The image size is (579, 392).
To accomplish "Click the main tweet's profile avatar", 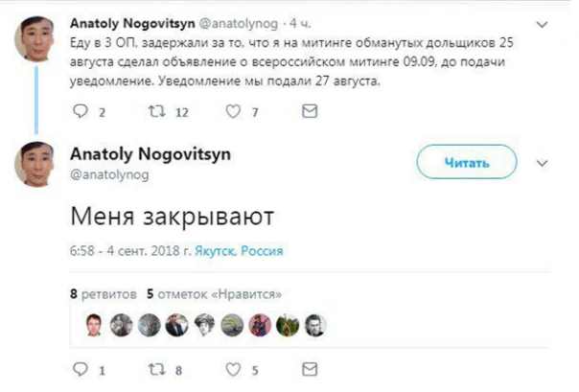I will click(36, 165).
